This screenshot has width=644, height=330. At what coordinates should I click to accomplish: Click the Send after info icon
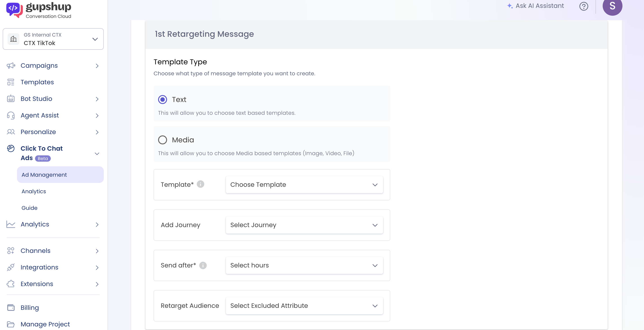pos(203,265)
